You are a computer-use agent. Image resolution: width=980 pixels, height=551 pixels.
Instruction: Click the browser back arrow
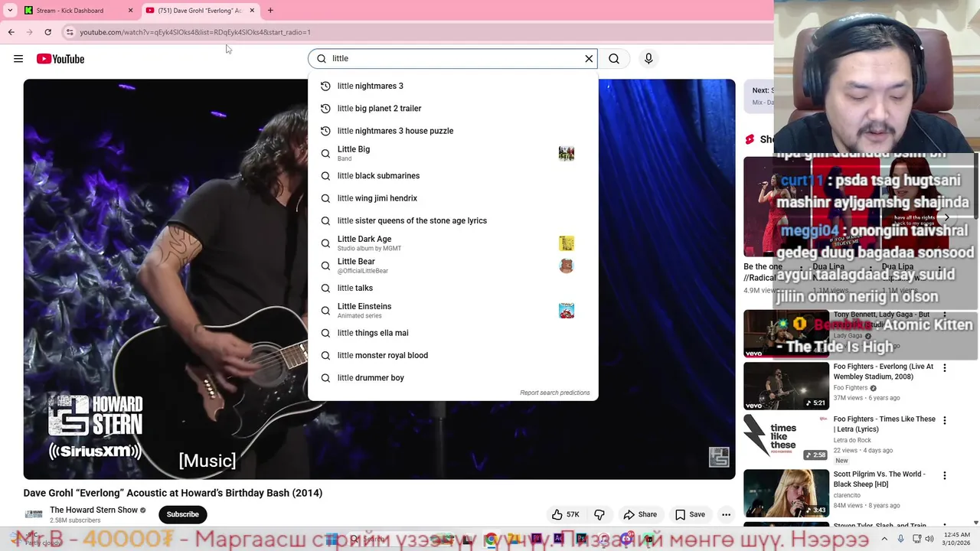click(11, 32)
